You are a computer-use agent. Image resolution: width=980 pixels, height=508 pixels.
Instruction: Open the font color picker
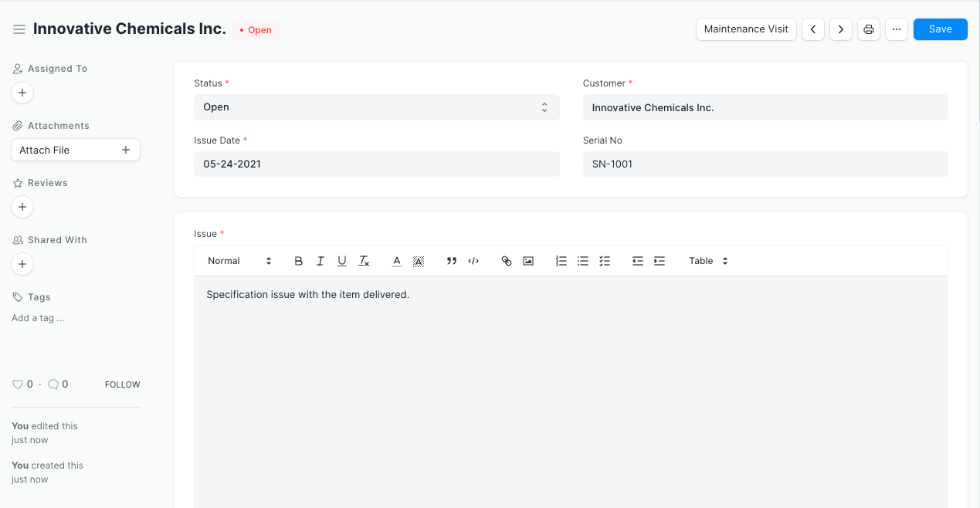397,261
